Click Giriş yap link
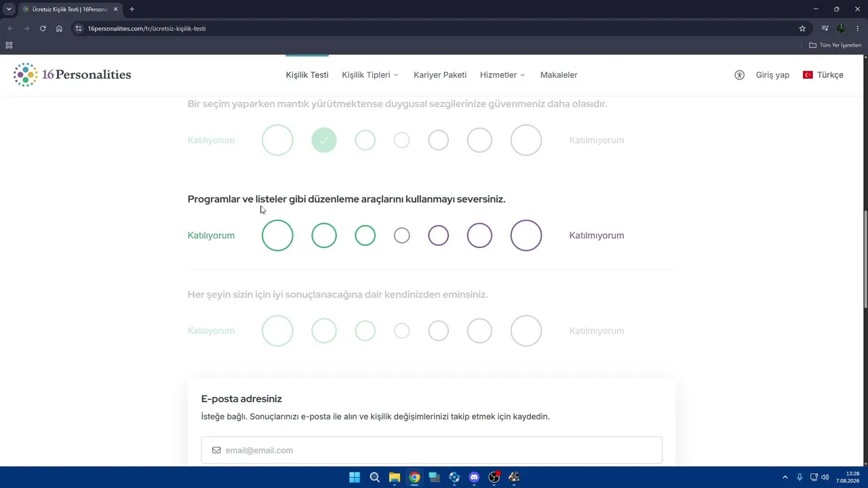 pyautogui.click(x=772, y=75)
